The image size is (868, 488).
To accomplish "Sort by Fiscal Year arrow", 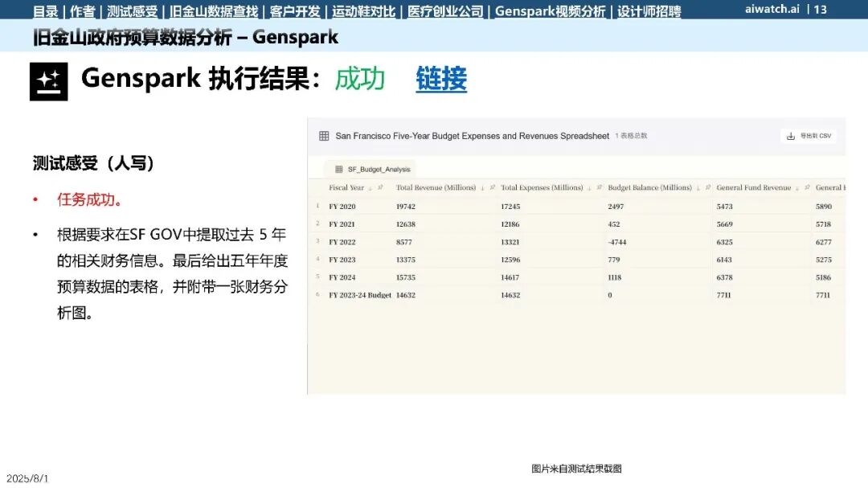I will 371,188.
